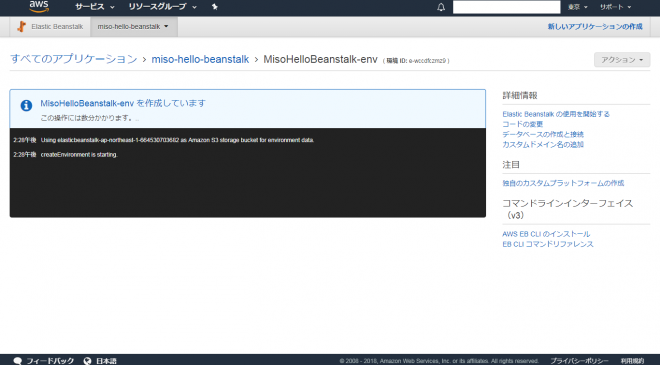
Task: Expand the リソースグループ dropdown
Action: (x=162, y=7)
